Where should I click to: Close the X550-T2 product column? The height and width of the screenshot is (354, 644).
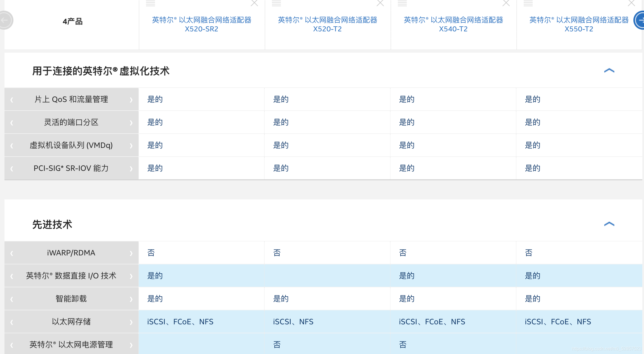pyautogui.click(x=631, y=3)
